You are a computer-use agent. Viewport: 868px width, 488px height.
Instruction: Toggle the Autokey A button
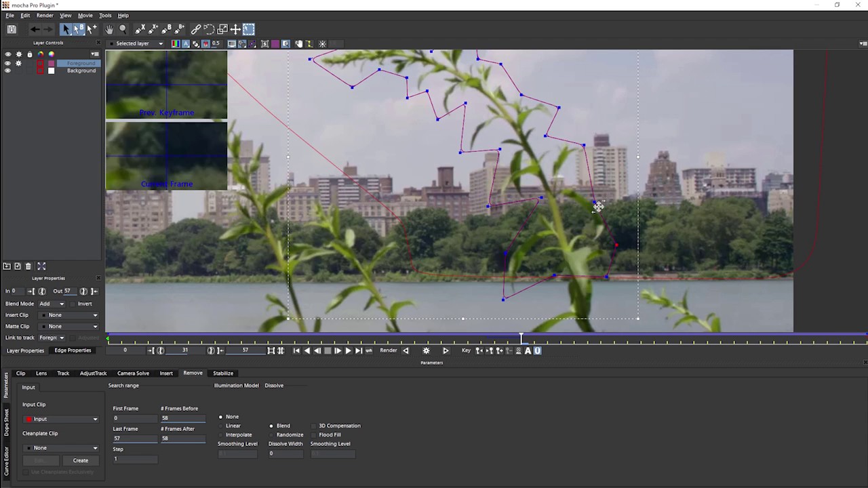pyautogui.click(x=528, y=350)
